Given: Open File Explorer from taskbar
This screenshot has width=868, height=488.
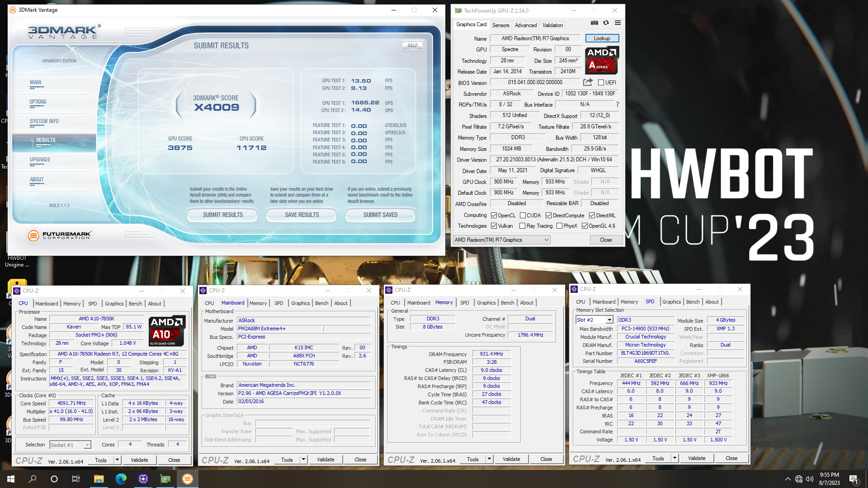Looking at the screenshot, I should click(99, 479).
